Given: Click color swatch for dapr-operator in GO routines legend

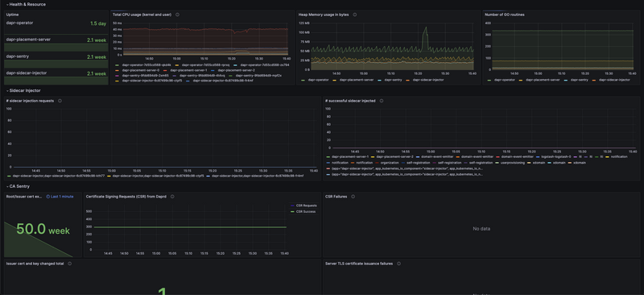Looking at the screenshot, I should tap(490, 80).
